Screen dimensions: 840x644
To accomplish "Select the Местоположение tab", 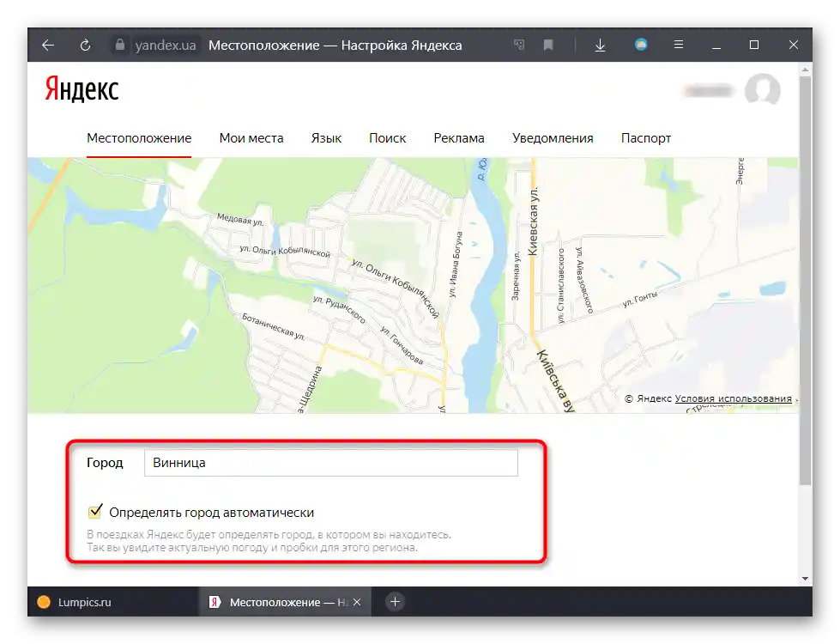I will coord(139,138).
